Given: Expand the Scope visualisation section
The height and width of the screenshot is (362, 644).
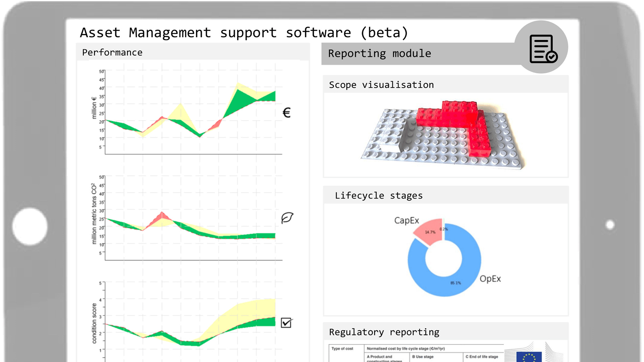Looking at the screenshot, I should click(x=381, y=85).
